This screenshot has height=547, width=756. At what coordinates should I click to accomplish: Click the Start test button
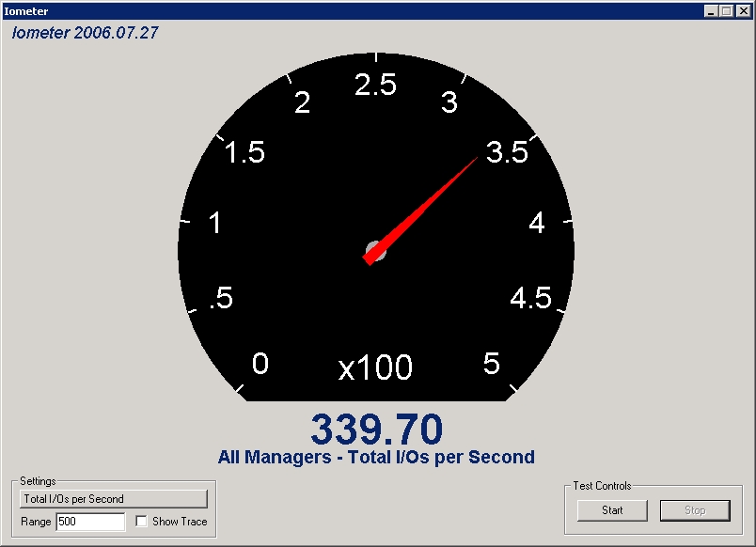tap(612, 510)
